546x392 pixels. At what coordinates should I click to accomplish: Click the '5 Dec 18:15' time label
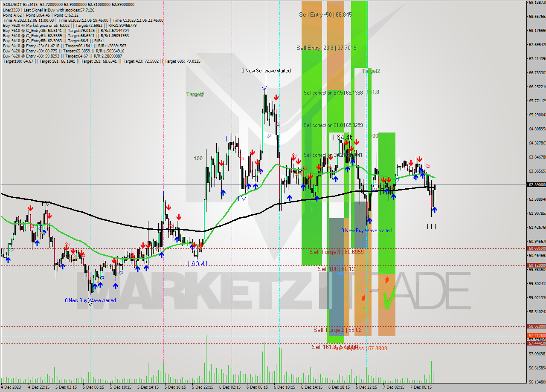(175, 387)
